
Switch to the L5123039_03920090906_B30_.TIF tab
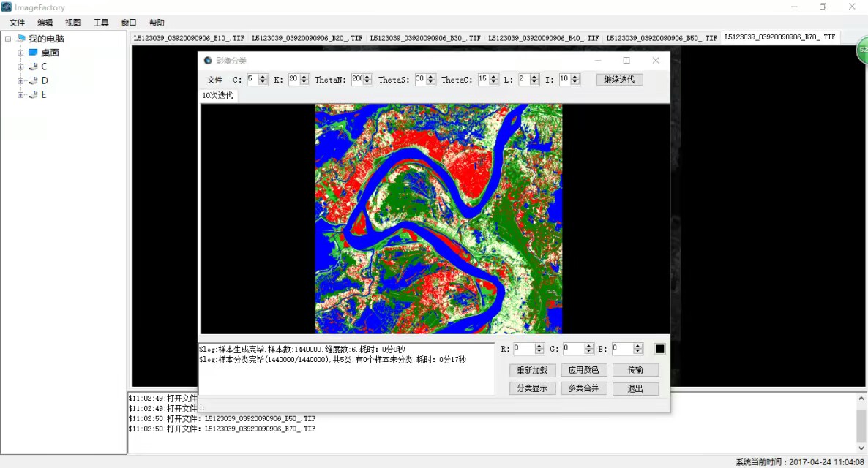pyautogui.click(x=425, y=38)
